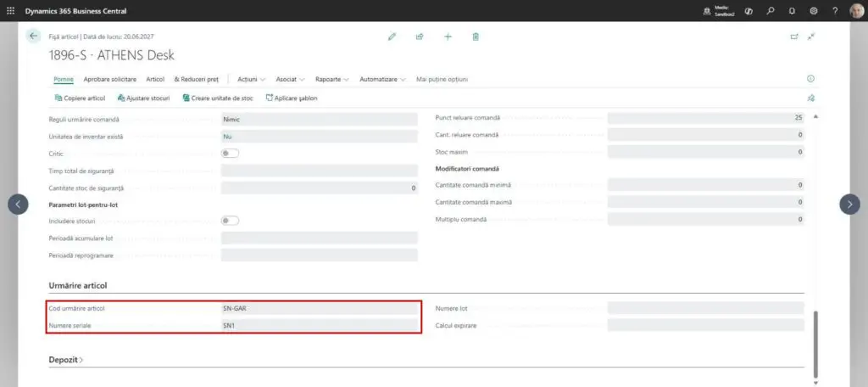Click Perioadă acumulare lot field
The height and width of the screenshot is (387, 868).
coord(320,238)
